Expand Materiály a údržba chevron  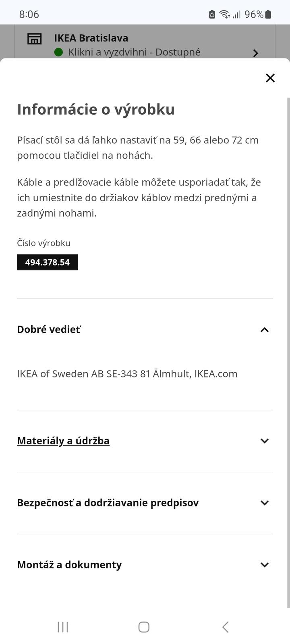pos(264,441)
